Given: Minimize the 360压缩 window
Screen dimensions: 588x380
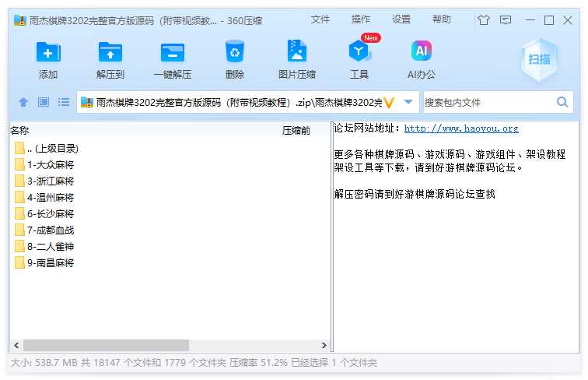Looking at the screenshot, I should tap(530, 20).
